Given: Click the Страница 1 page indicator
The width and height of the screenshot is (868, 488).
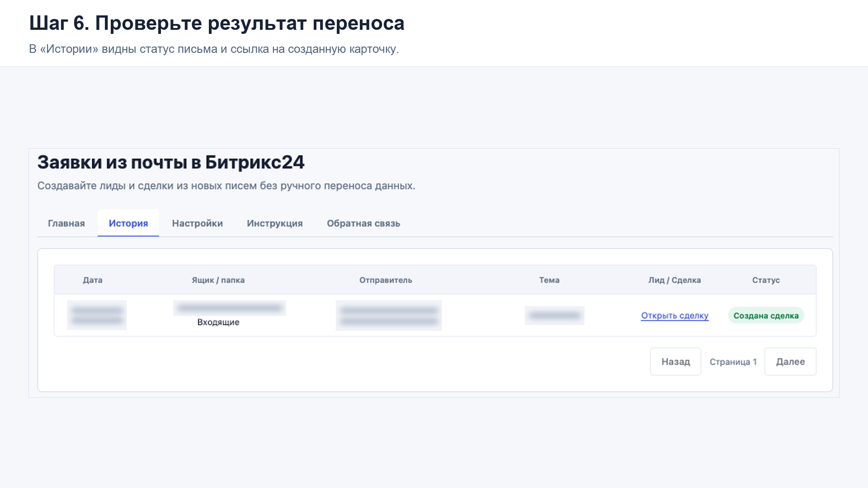Looking at the screenshot, I should pyautogui.click(x=733, y=362).
